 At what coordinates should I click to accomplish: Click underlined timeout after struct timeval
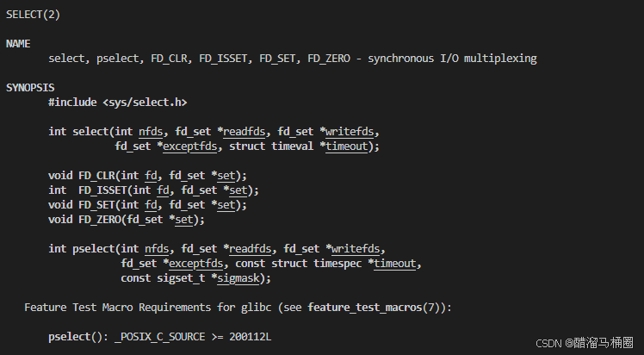pos(347,146)
